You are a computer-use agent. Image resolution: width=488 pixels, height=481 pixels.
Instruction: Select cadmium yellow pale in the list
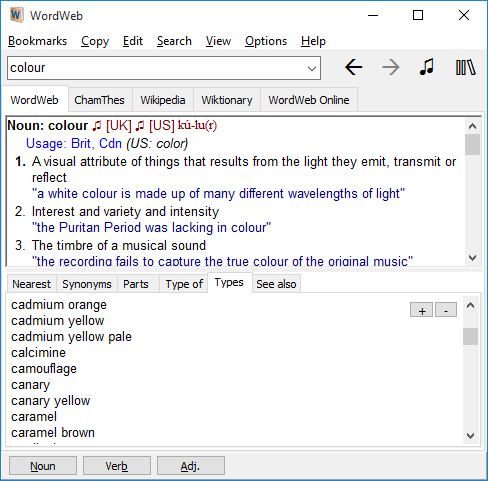click(71, 337)
